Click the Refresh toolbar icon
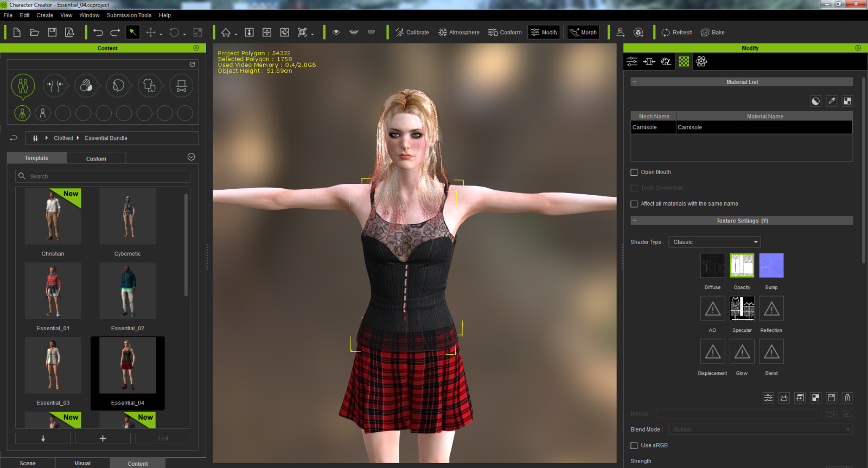868x468 pixels. pos(676,33)
